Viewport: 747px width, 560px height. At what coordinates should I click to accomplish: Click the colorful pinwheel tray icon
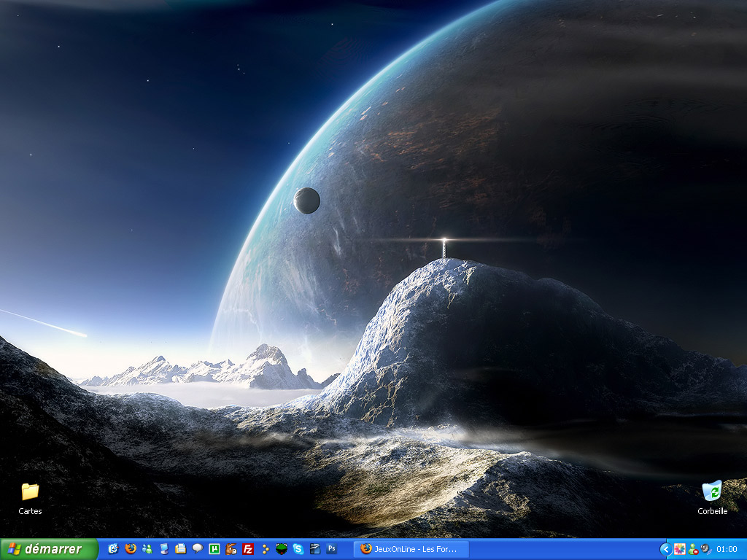pyautogui.click(x=679, y=550)
